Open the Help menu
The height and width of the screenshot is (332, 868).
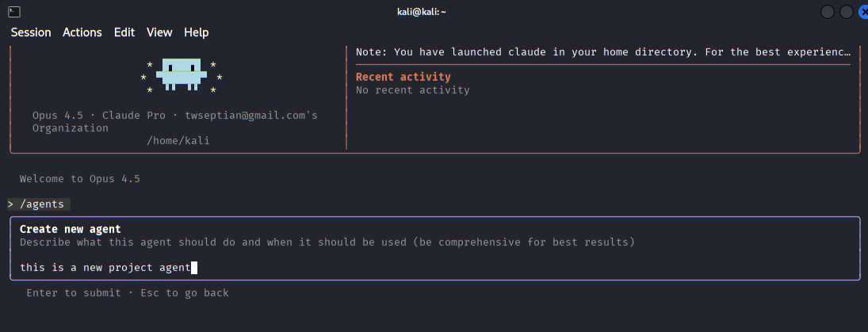(196, 32)
